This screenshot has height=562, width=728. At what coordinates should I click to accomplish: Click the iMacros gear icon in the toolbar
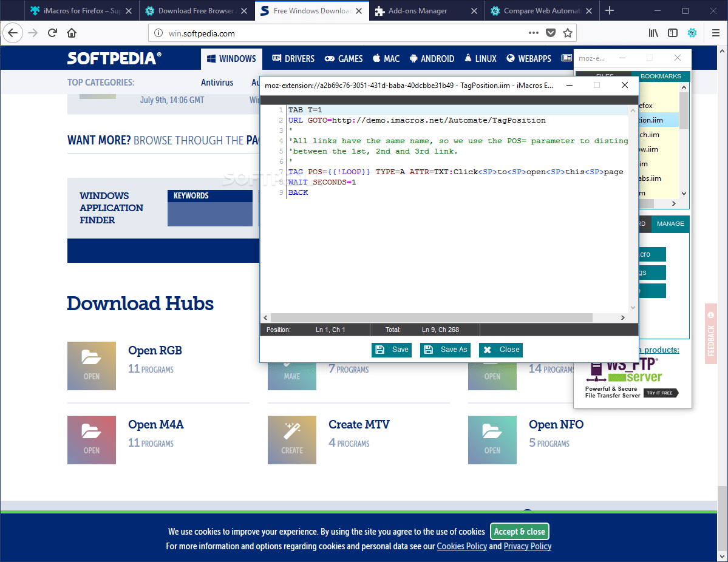click(x=692, y=33)
